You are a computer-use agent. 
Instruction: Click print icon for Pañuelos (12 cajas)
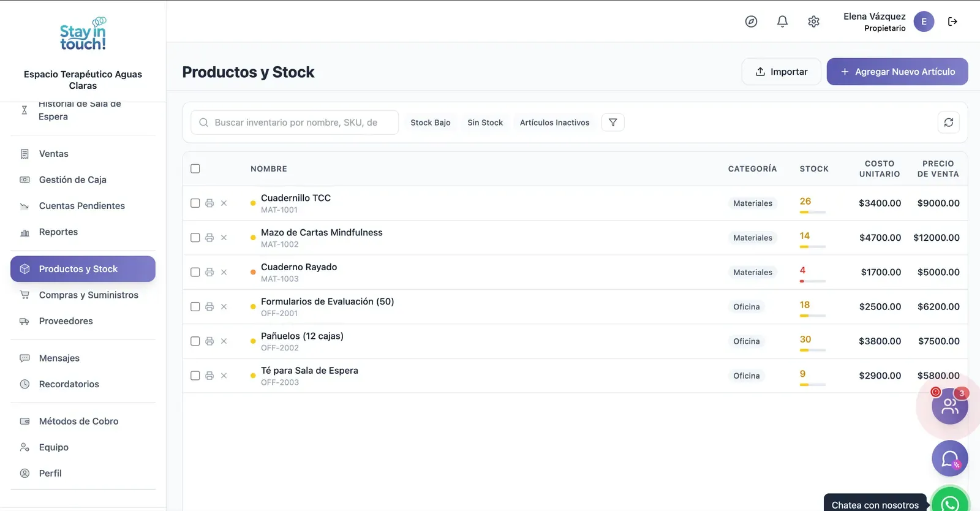click(209, 341)
